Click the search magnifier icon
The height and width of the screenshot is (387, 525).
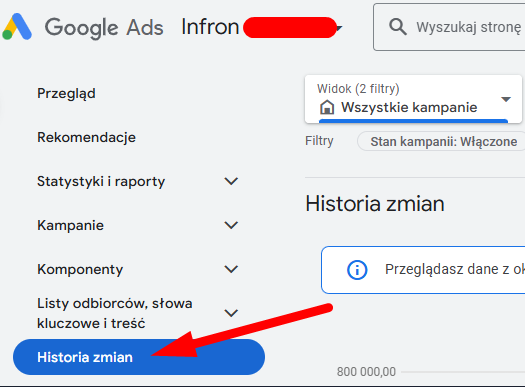(x=397, y=27)
